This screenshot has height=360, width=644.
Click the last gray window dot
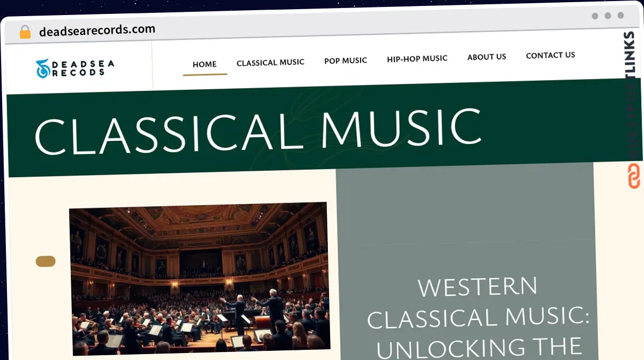[x=621, y=16]
